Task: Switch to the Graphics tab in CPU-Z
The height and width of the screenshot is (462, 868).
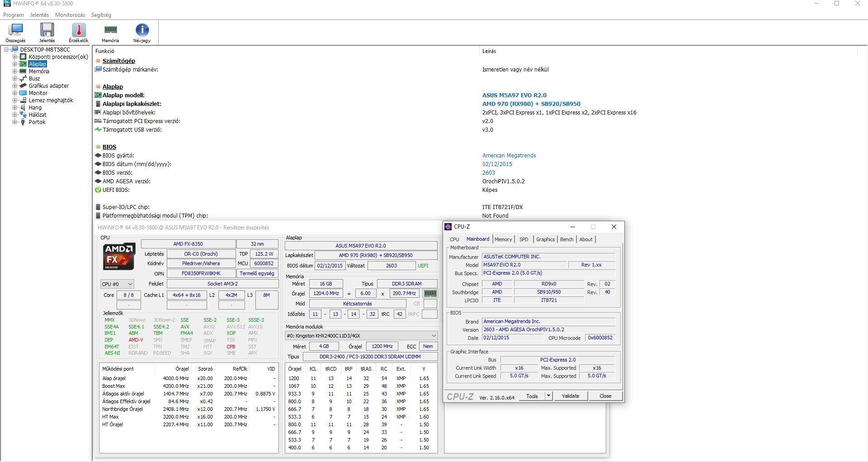Action: point(546,239)
